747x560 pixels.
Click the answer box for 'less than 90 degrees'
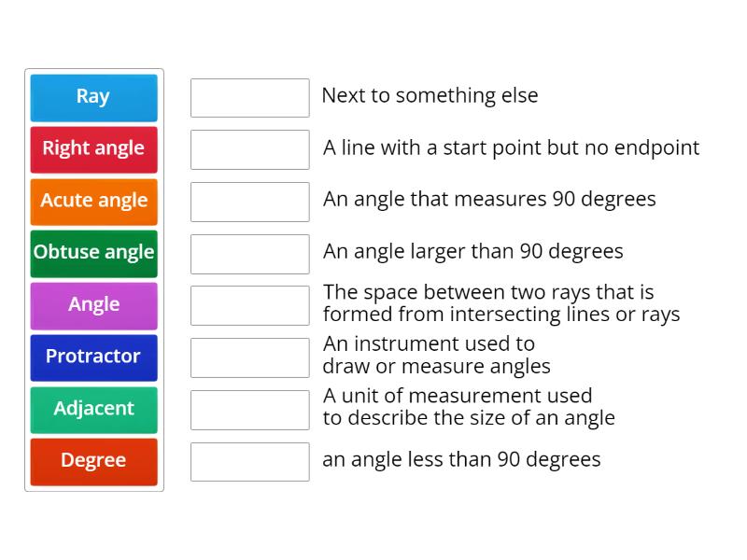tap(249, 461)
